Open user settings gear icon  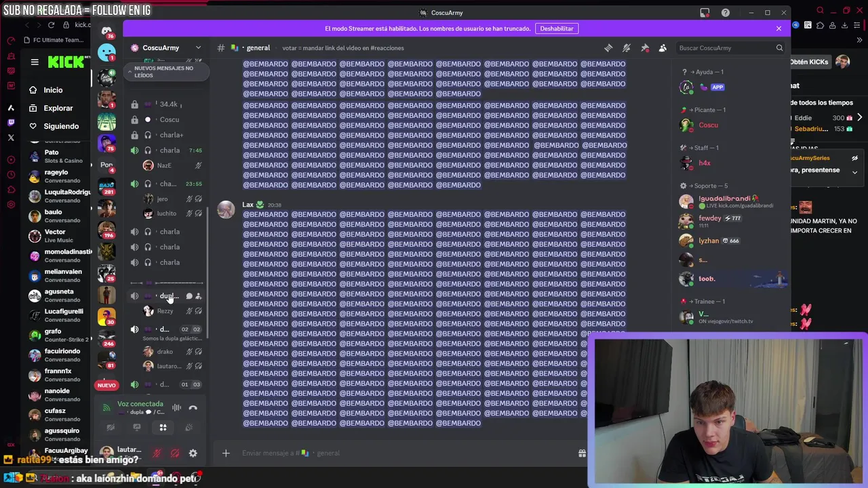[193, 453]
